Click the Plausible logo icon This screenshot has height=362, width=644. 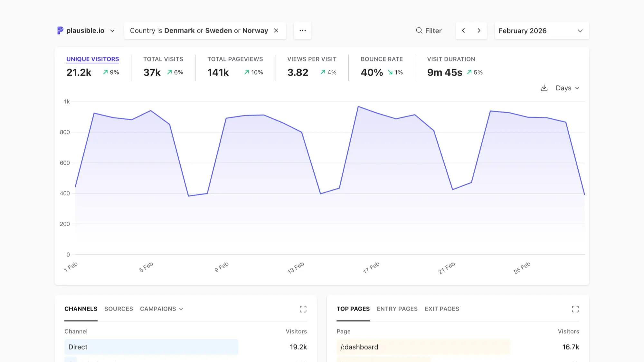click(x=60, y=31)
